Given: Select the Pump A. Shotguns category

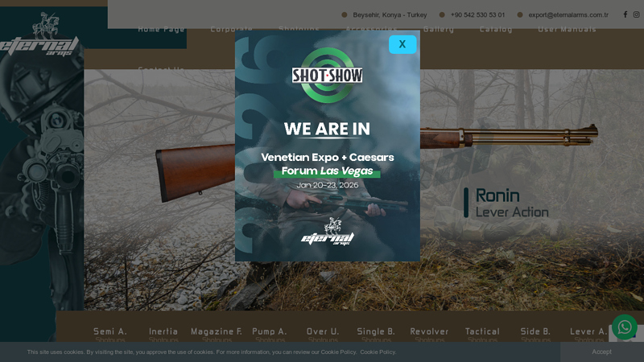Looking at the screenshot, I should point(270,334).
